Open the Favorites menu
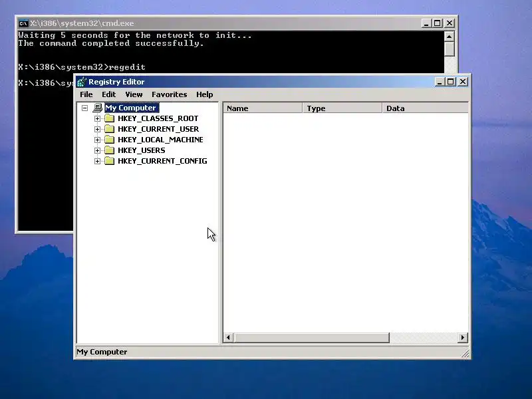 pyautogui.click(x=170, y=94)
